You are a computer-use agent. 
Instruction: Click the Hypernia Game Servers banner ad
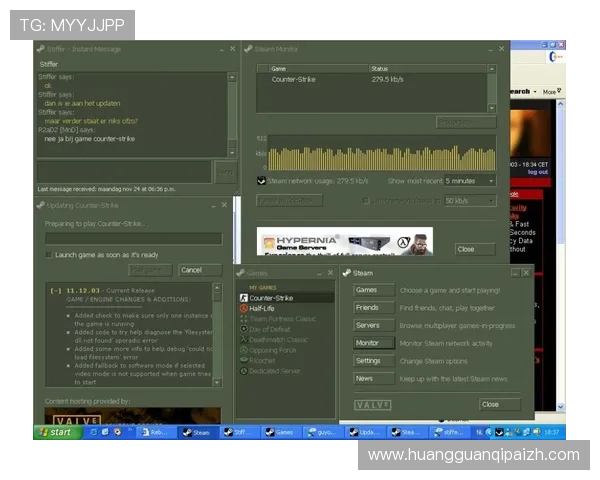click(x=345, y=242)
